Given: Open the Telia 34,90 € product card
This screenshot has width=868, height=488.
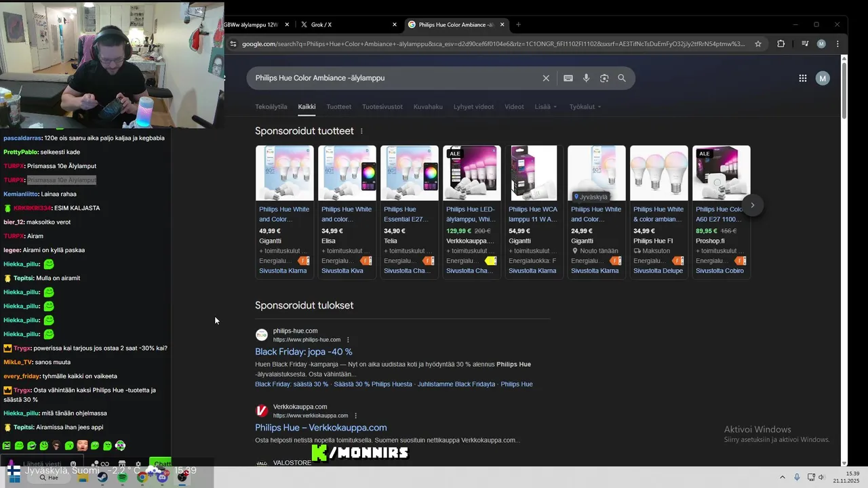Looking at the screenshot, I should pyautogui.click(x=410, y=211).
